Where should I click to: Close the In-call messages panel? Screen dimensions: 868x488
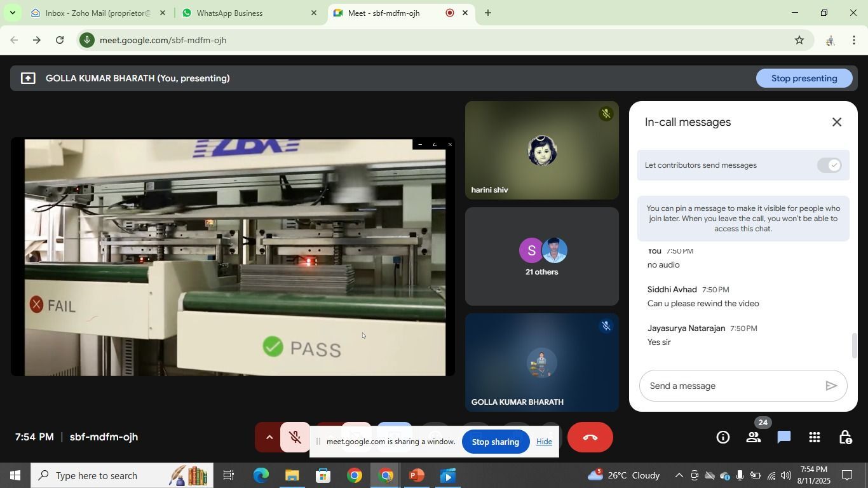(x=837, y=122)
